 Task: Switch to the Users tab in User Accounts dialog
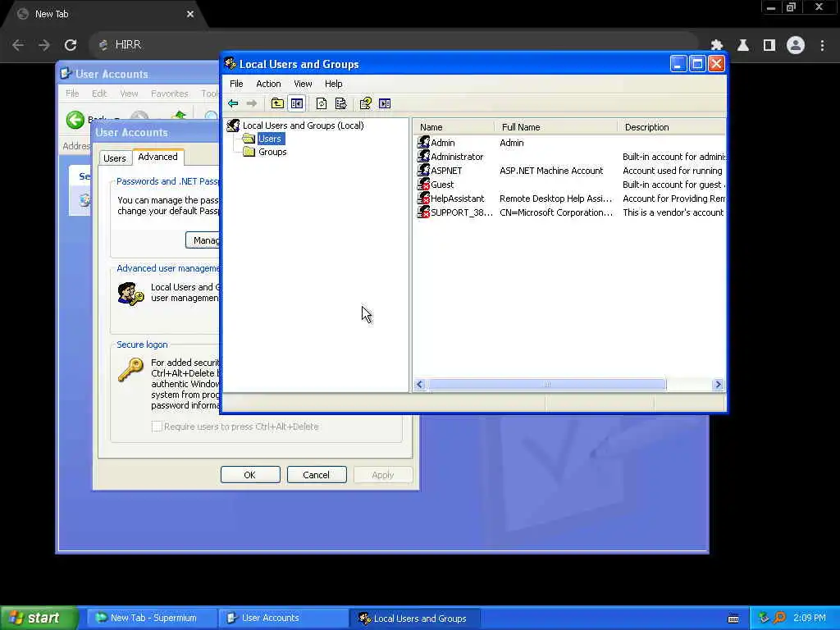115,158
